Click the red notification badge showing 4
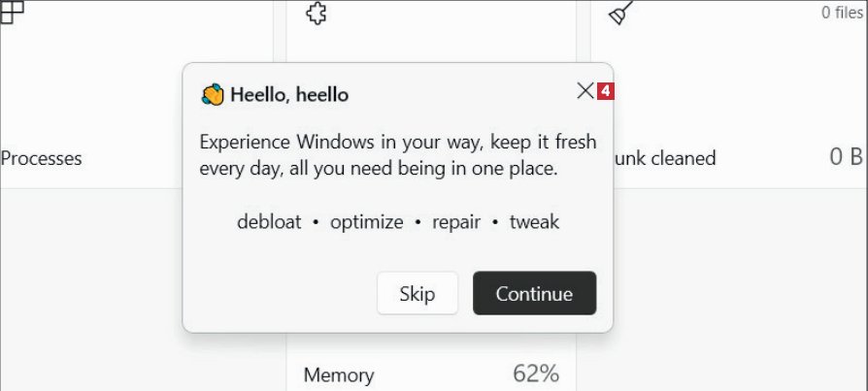This screenshot has width=868, height=391. click(x=606, y=91)
